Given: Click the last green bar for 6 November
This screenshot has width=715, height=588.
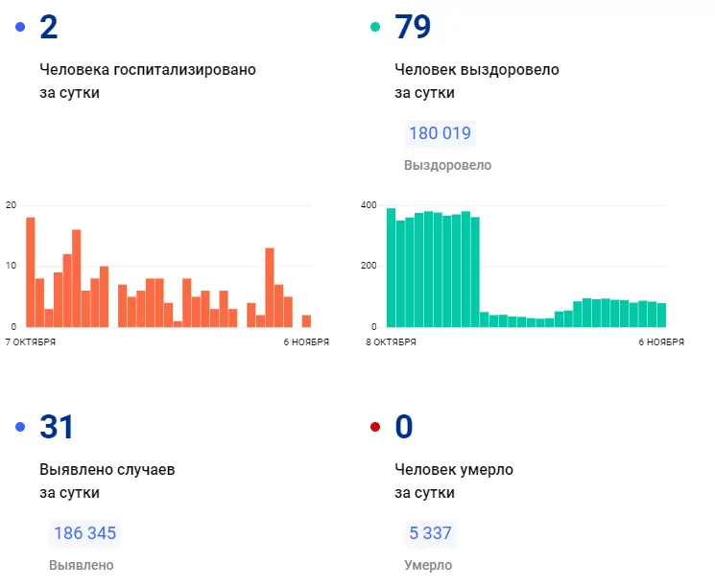Looking at the screenshot, I should point(661,315).
